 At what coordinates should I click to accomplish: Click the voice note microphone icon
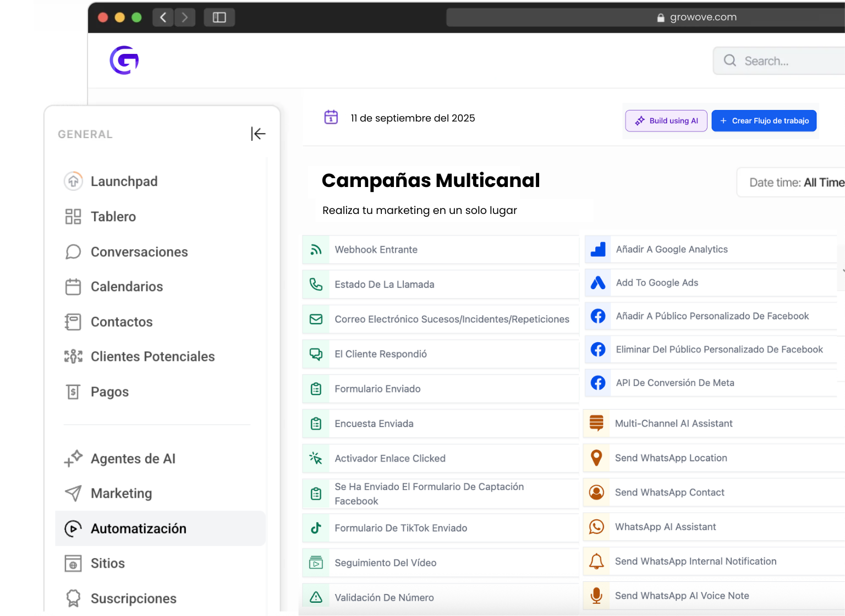click(x=596, y=596)
